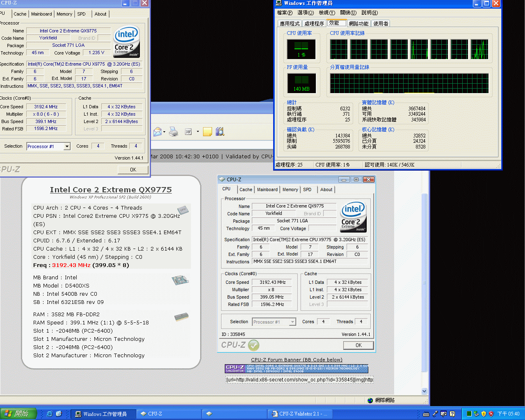
Task: Click the research books-and-magnifier toolbar icon
Action: tap(220, 132)
